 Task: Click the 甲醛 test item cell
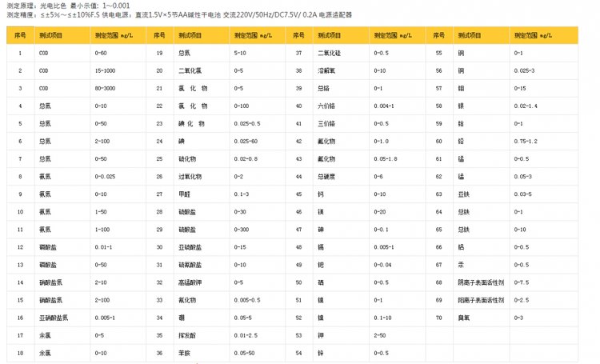coord(184,194)
